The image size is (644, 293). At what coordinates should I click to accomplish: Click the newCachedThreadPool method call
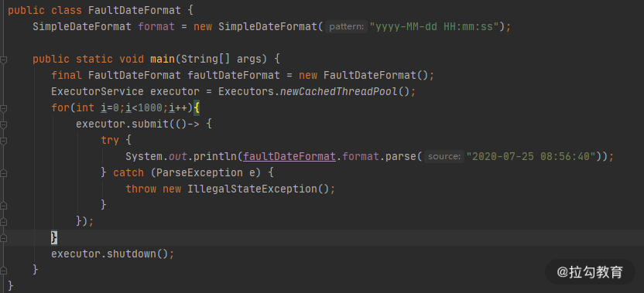click(x=339, y=91)
